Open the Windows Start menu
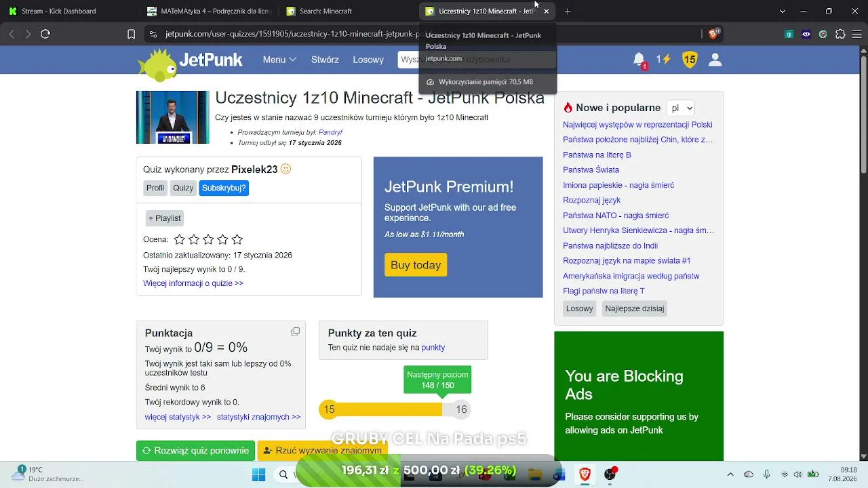This screenshot has height=488, width=868. (259, 474)
